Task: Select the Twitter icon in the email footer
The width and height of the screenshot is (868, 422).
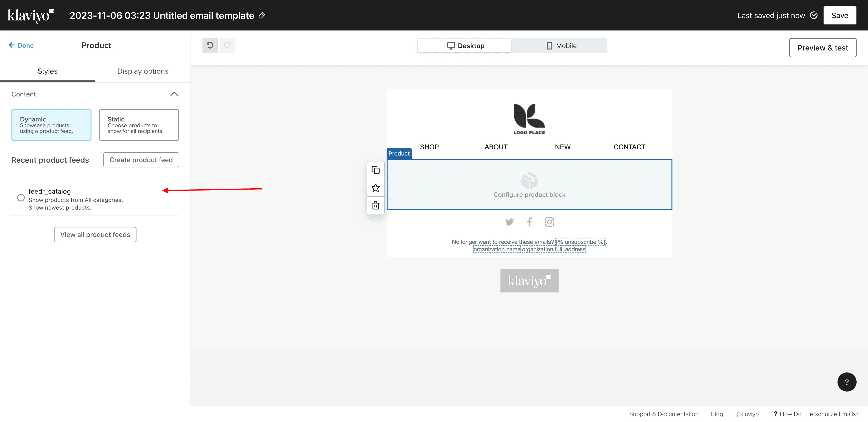Action: coord(509,222)
